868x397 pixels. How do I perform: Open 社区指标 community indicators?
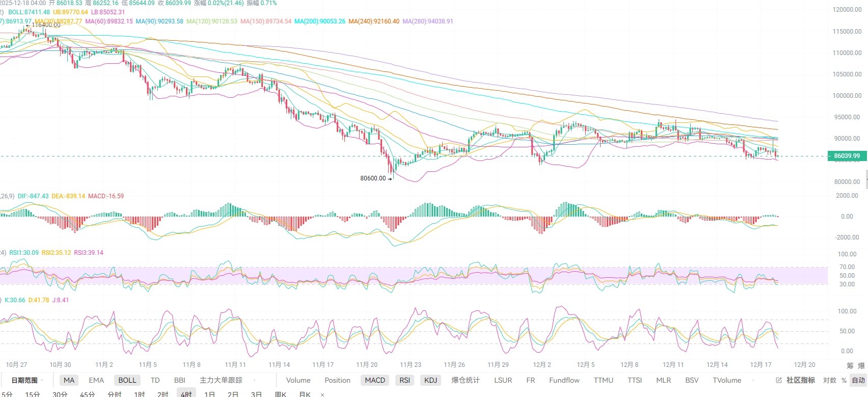coord(800,380)
